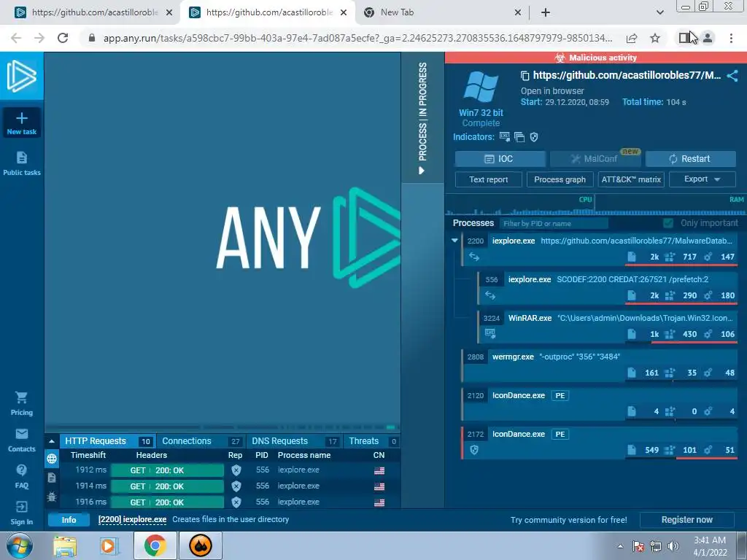Click screen icon under WinRAR.exe process
Screen dimensions: 747x560
coord(489,333)
